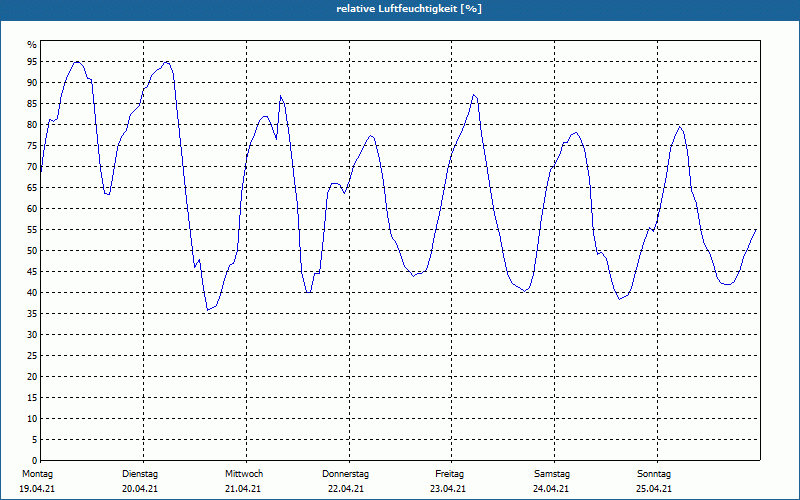Click the y-axis value 55

click(32, 230)
